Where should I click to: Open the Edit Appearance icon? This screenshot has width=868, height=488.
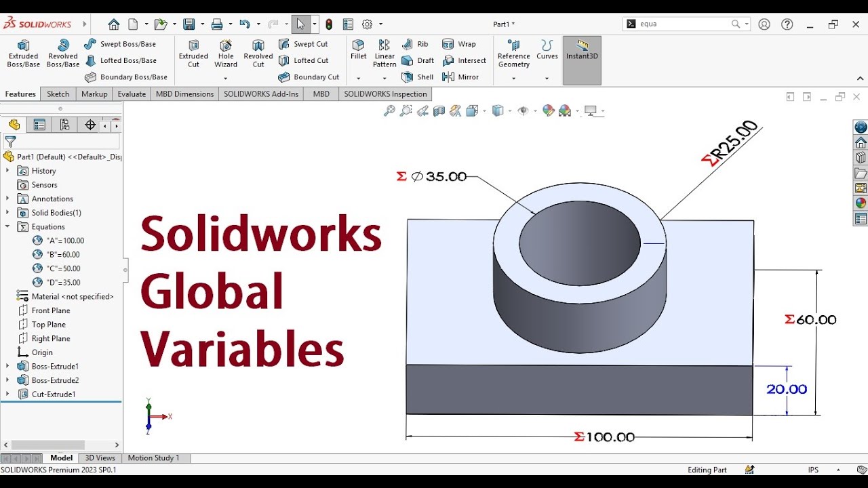pos(549,110)
